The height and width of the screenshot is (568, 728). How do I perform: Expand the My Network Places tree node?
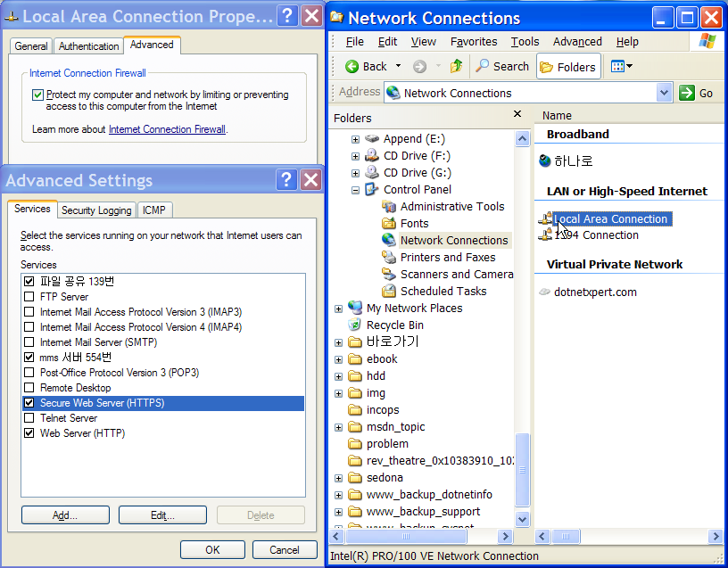339,309
